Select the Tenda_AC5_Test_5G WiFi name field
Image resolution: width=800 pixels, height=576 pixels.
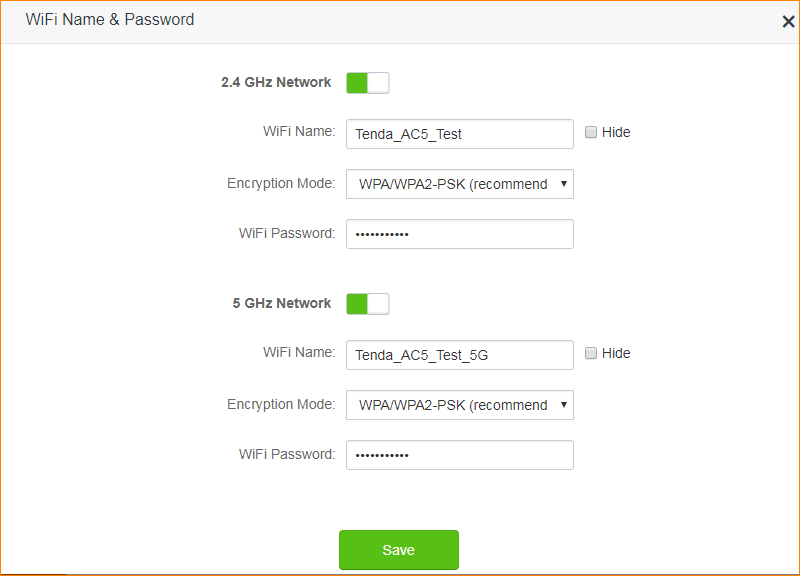[x=459, y=355]
